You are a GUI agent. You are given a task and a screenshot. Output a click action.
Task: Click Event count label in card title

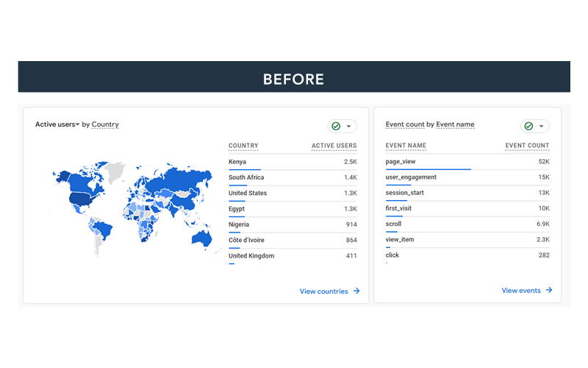405,124
